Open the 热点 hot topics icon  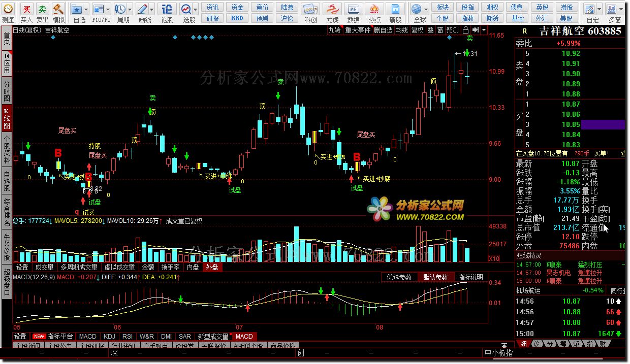(374, 9)
